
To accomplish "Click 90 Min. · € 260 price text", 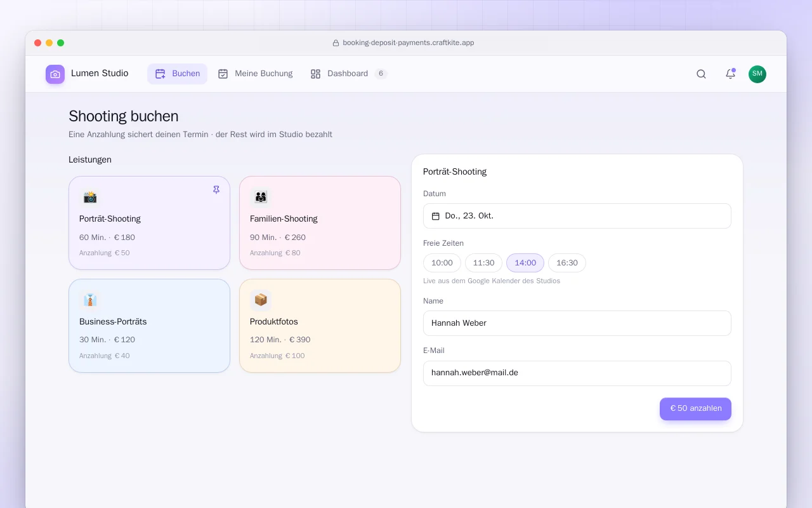I will [278, 237].
